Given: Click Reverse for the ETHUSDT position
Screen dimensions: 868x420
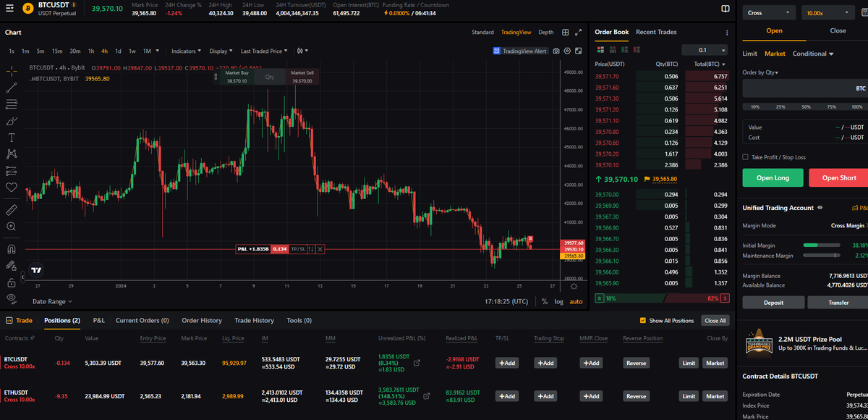Looking at the screenshot, I should [636, 396].
